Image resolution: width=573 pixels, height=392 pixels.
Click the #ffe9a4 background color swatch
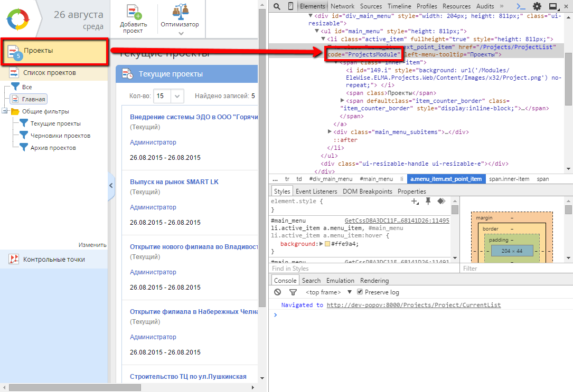[x=327, y=244]
